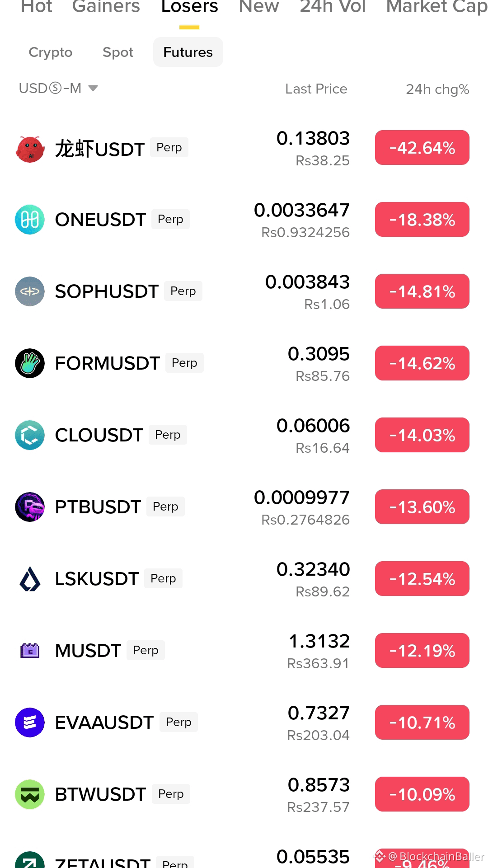Switch to the New tab
This screenshot has width=488, height=868.
pos(259,6)
